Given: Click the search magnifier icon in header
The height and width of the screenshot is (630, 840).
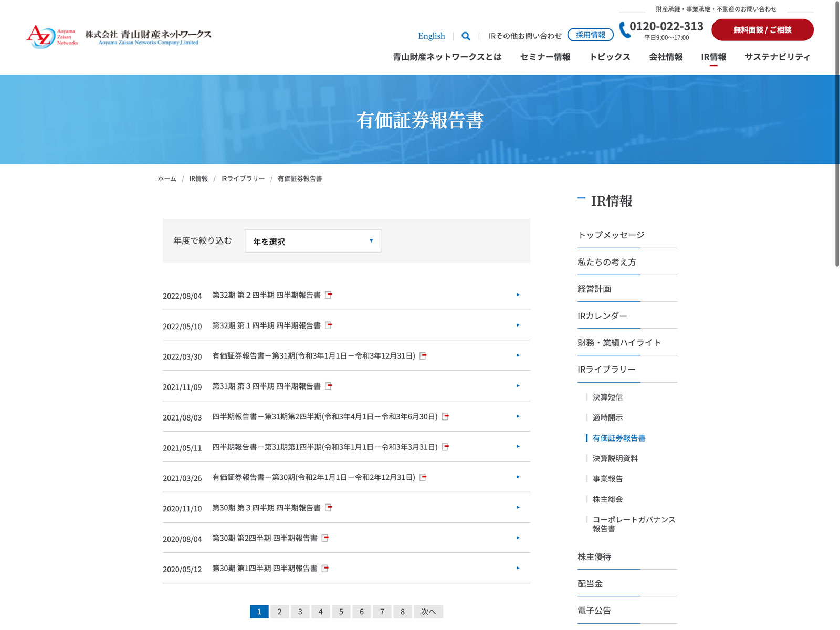Looking at the screenshot, I should (466, 36).
